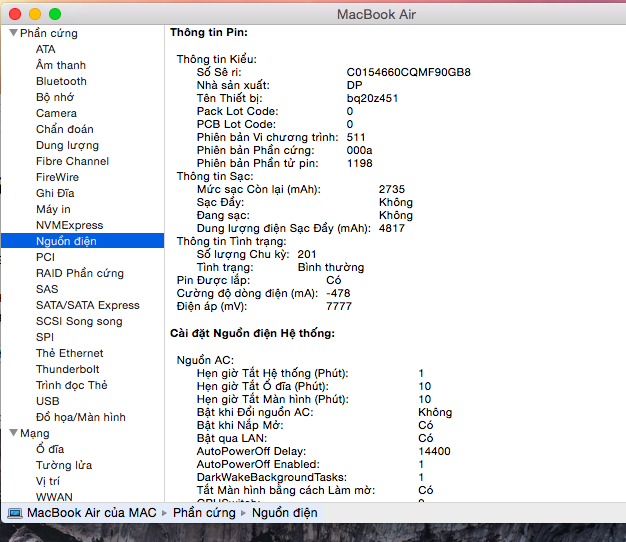Click the Pin Được lắp label
The height and width of the screenshot is (542, 626).
(x=213, y=280)
